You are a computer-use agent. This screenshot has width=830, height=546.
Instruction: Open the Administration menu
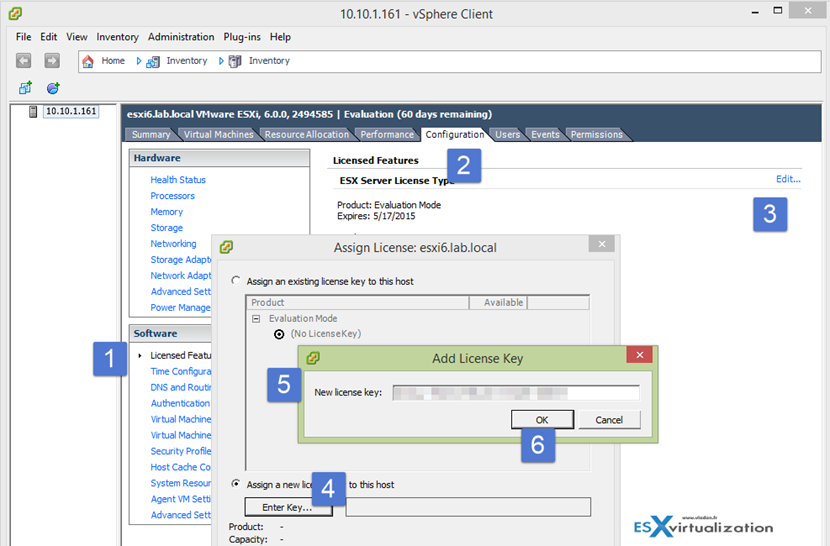(x=181, y=37)
